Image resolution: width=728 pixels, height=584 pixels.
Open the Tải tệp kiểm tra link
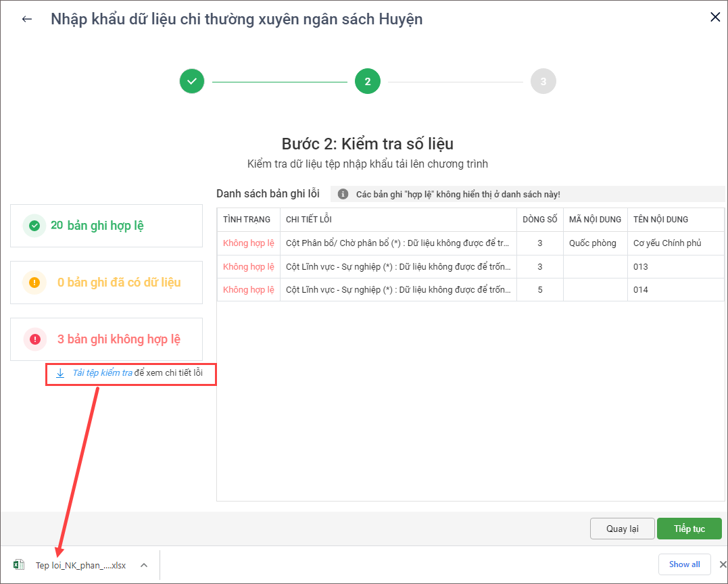(102, 373)
